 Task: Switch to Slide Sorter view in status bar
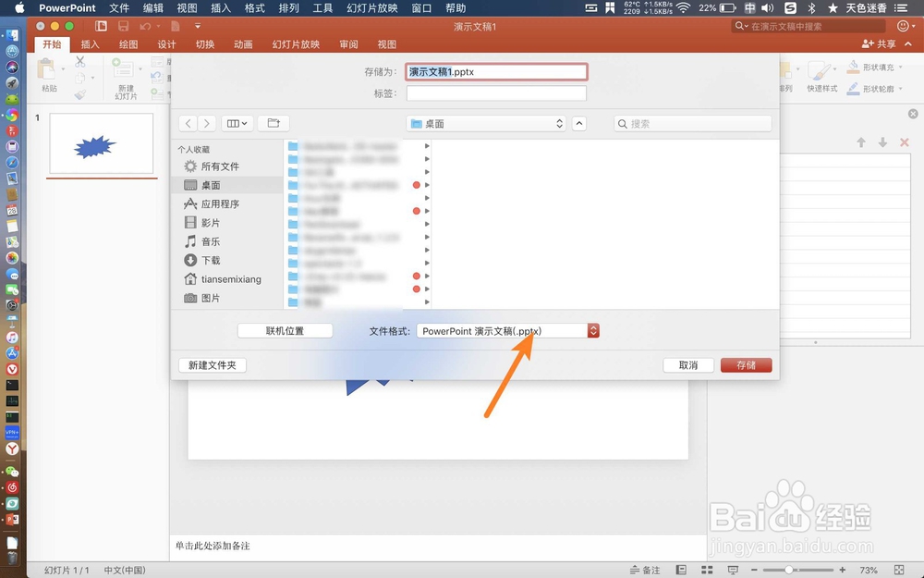[707, 570]
